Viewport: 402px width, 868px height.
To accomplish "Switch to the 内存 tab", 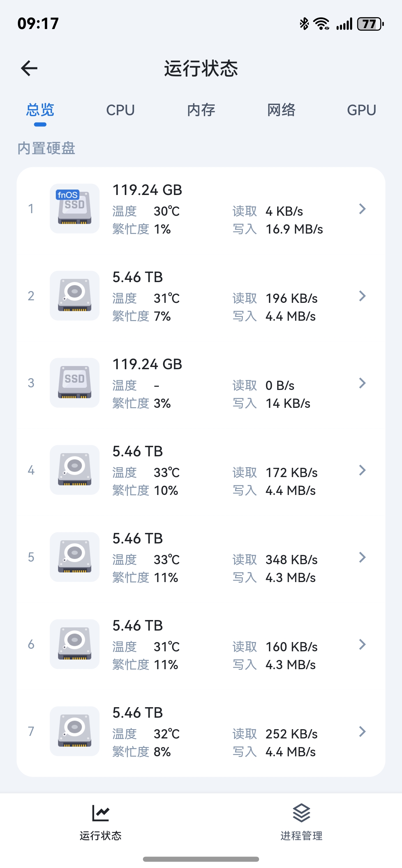I will point(201,110).
